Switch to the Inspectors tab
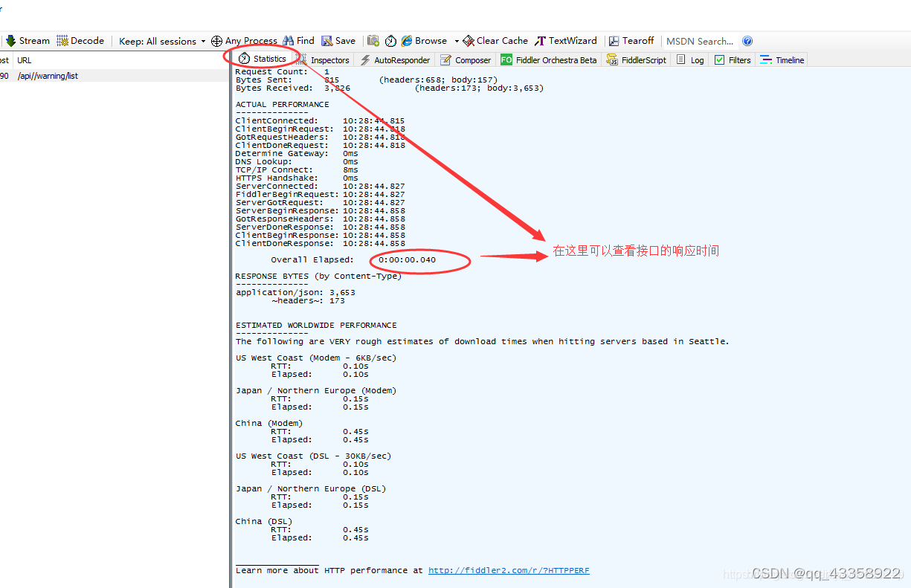Screen dimensions: 911x588 point(323,60)
